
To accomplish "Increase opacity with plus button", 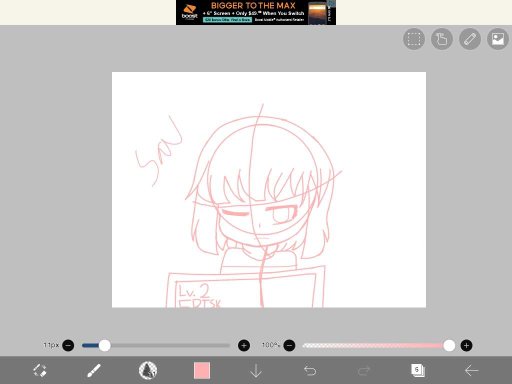I will [466, 345].
